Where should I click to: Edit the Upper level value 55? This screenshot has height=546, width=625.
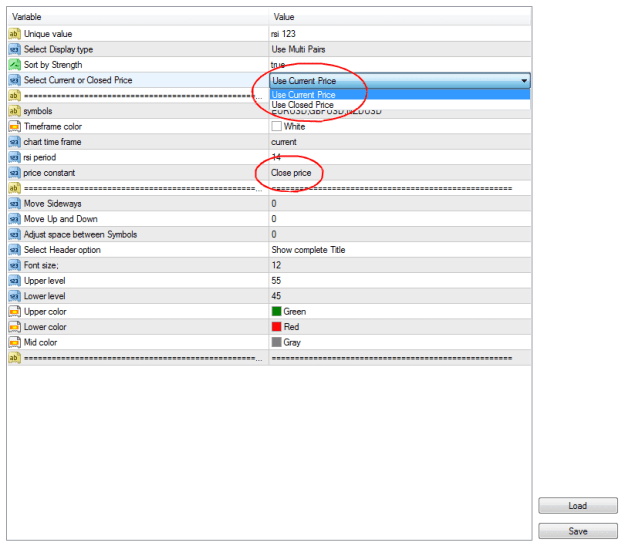400,281
